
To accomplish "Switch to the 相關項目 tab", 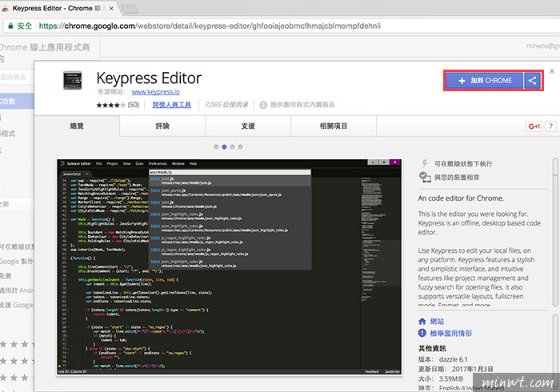I will click(334, 126).
